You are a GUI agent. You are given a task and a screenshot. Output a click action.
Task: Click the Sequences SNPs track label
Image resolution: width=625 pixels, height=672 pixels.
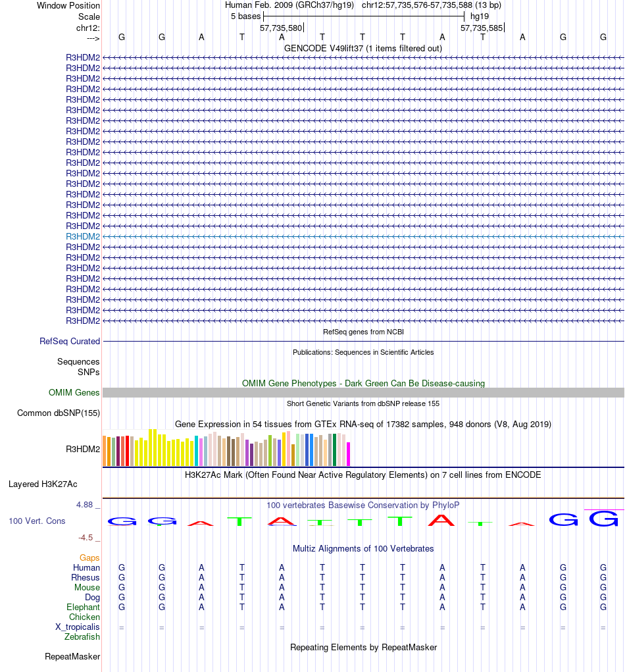pos(78,367)
